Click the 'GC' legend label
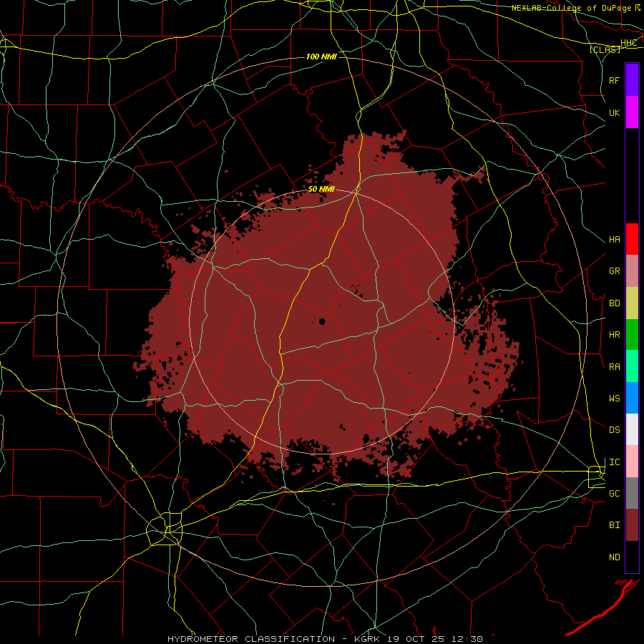Viewport: 644px width, 644px height. 615,494
